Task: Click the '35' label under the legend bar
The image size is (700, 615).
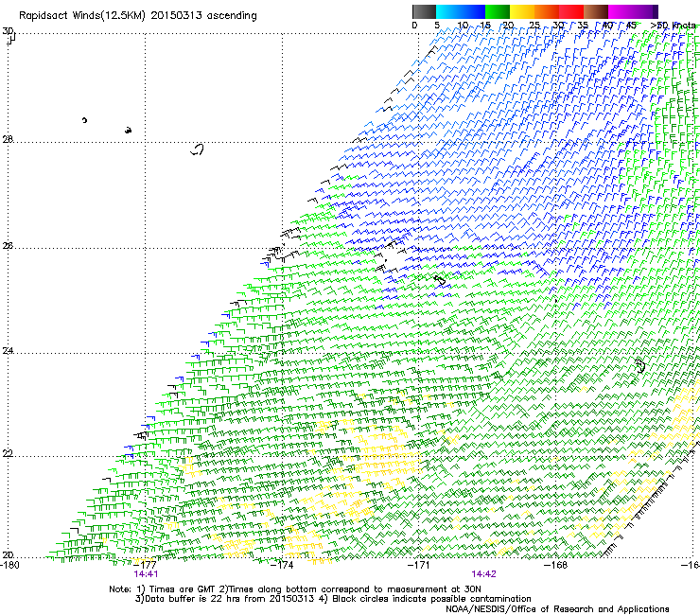Action: coord(583,26)
